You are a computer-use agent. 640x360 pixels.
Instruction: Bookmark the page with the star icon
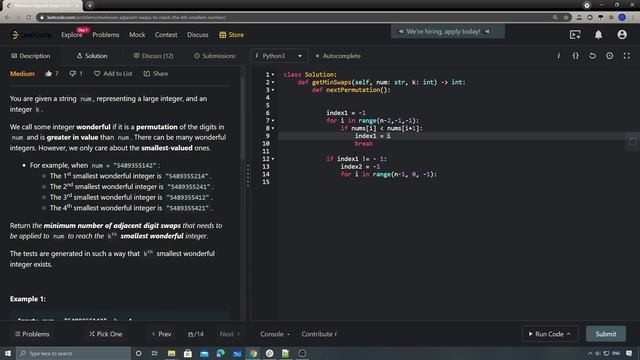point(566,18)
